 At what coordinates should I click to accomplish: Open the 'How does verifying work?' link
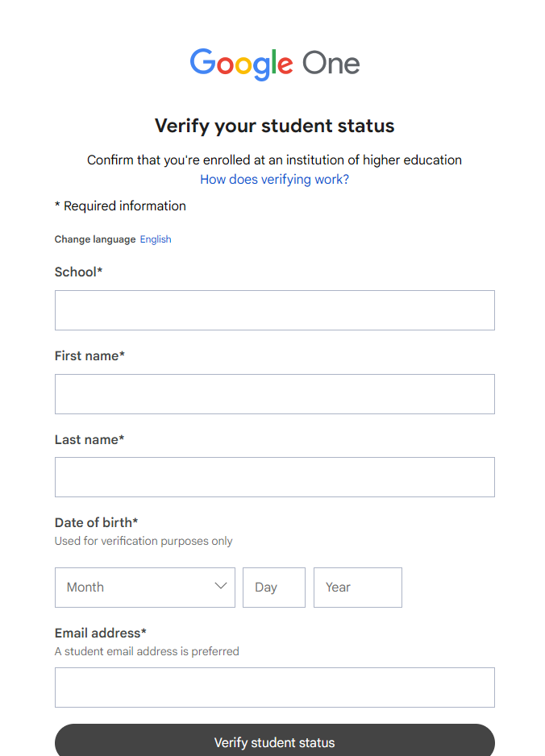pos(274,179)
